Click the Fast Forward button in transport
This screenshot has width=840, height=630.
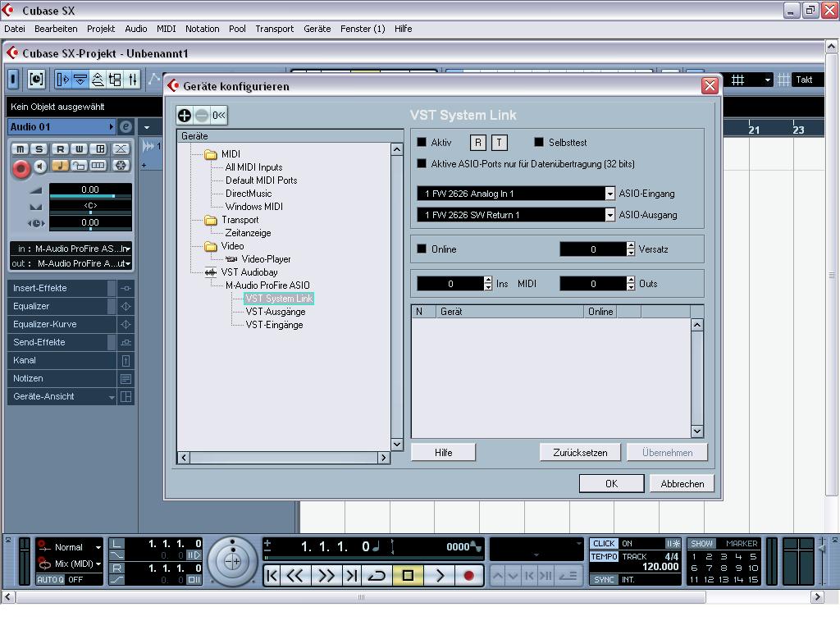tap(325, 576)
